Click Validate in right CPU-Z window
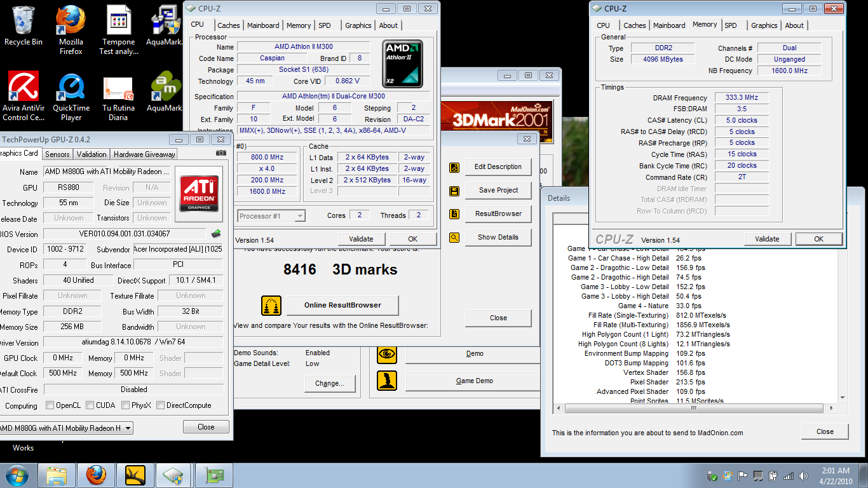Image resolution: width=868 pixels, height=488 pixels. point(767,239)
